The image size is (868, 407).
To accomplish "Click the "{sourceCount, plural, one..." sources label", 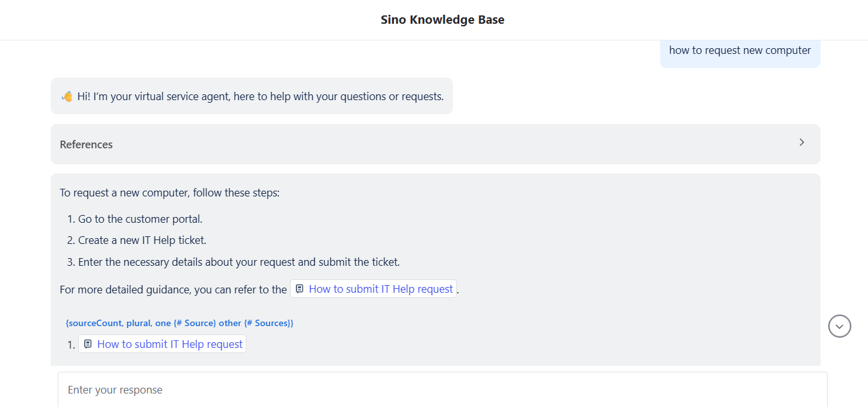I will coord(180,323).
